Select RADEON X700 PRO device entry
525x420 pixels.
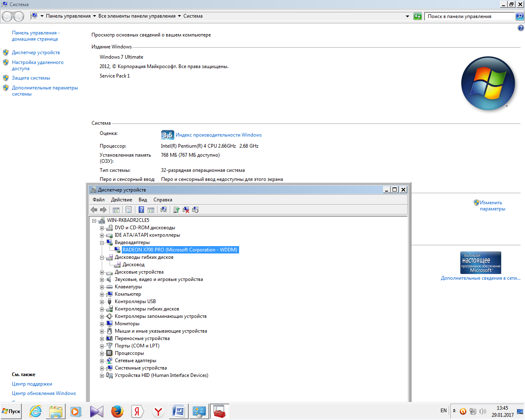point(180,250)
